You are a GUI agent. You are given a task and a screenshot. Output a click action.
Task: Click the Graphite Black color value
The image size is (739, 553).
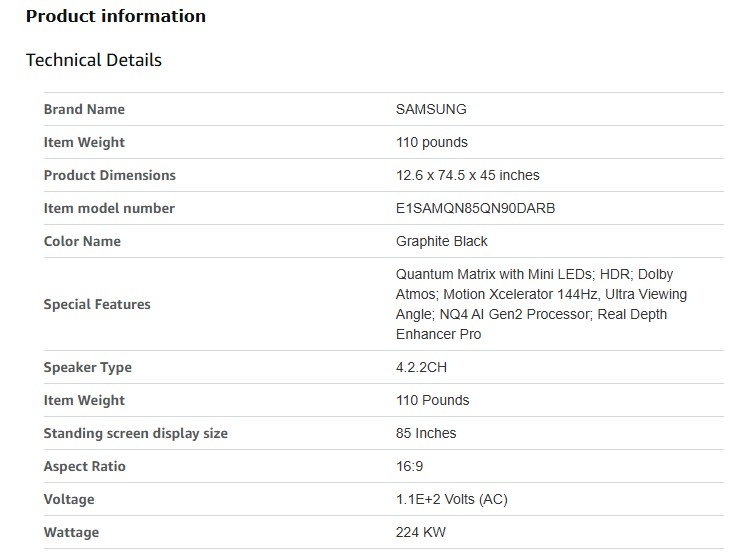click(x=442, y=241)
